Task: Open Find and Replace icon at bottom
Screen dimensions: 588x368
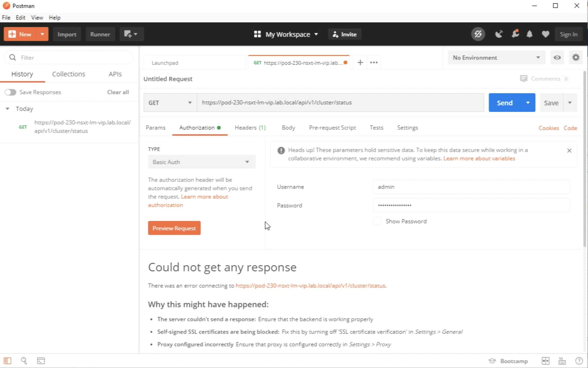Action: tap(24, 361)
